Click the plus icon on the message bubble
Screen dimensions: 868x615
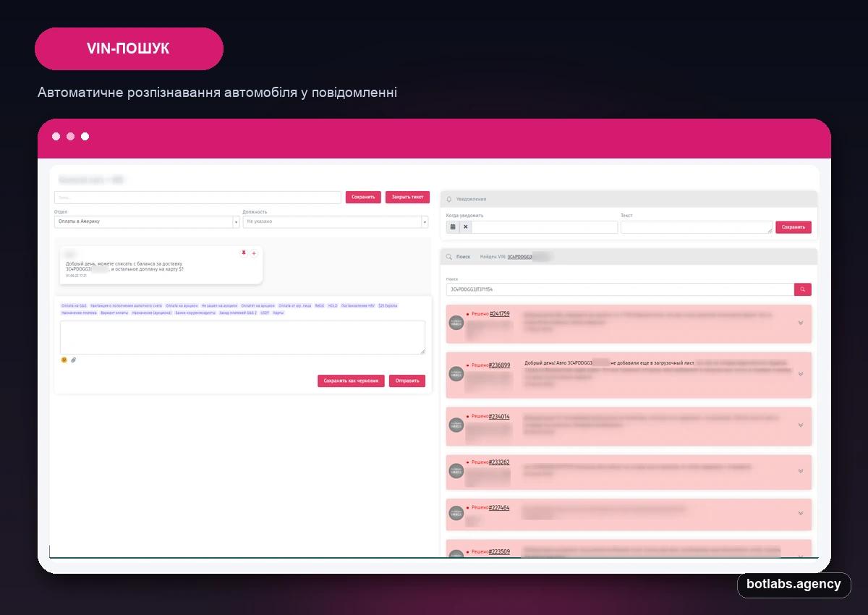click(x=254, y=253)
